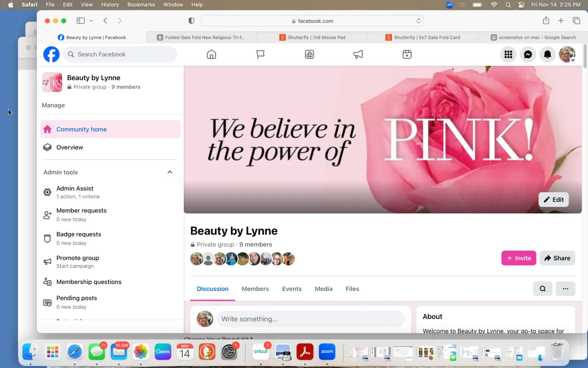Click the Wi-Fi icon in menu bar

[x=494, y=4]
